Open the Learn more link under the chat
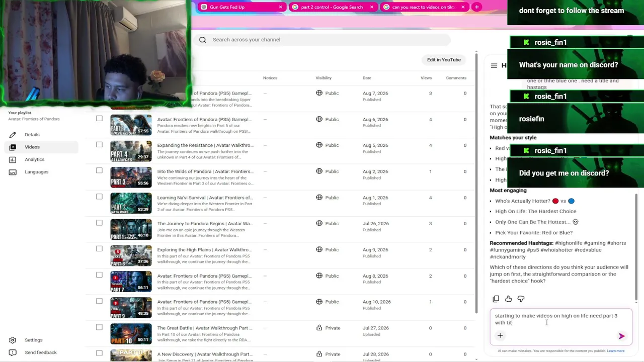Image resolution: width=644 pixels, height=362 pixels. tap(616, 351)
